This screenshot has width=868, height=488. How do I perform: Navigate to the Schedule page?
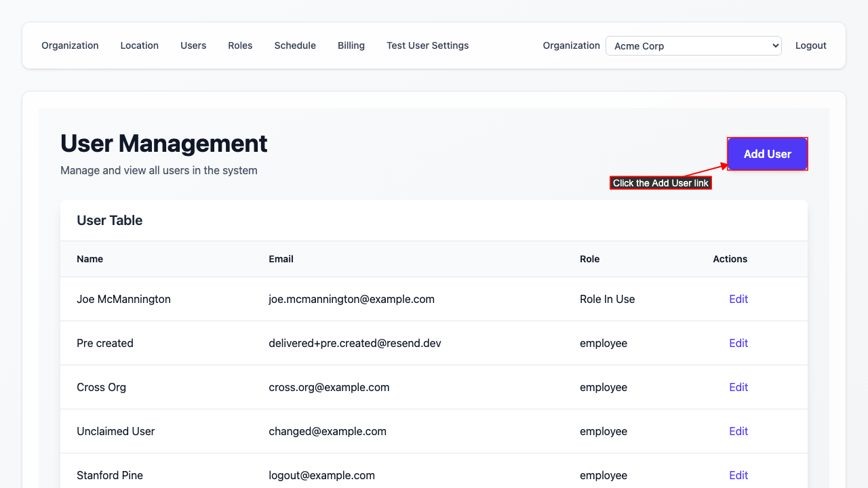[x=295, y=45]
